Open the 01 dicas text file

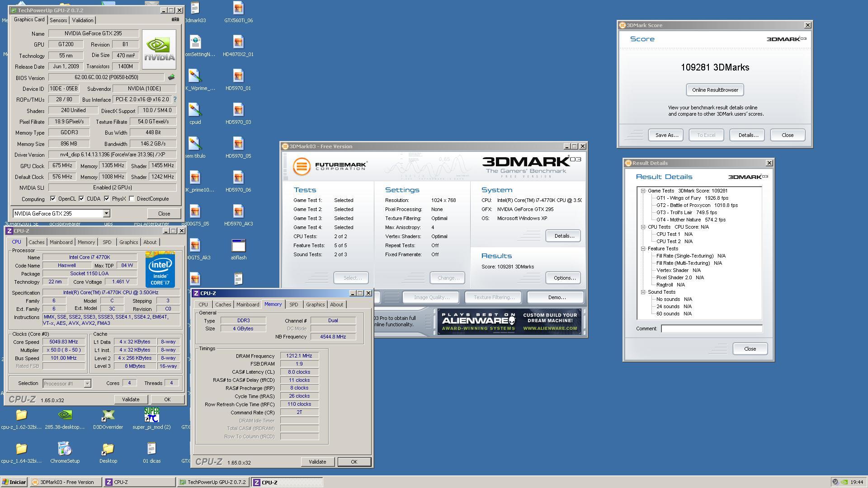151,453
